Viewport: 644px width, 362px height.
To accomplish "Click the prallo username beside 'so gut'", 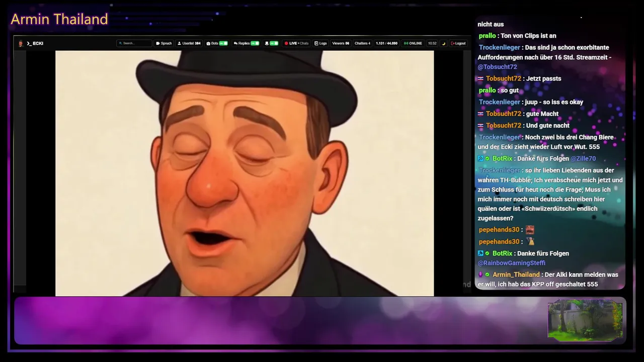I will coord(487,90).
